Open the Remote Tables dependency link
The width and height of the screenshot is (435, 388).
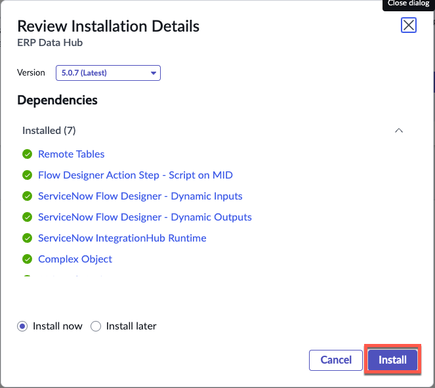point(71,154)
